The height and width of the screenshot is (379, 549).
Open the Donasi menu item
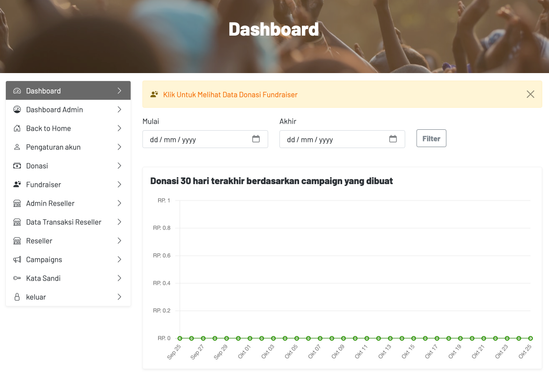pos(68,166)
